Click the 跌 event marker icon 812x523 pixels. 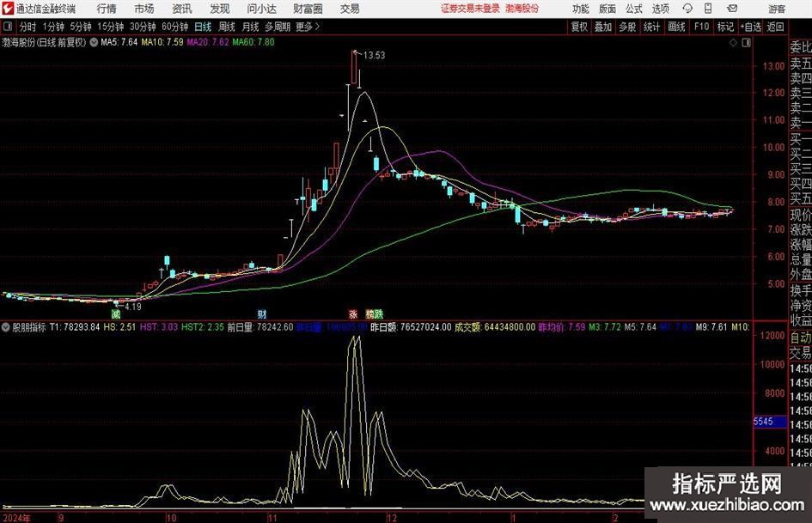(x=379, y=313)
